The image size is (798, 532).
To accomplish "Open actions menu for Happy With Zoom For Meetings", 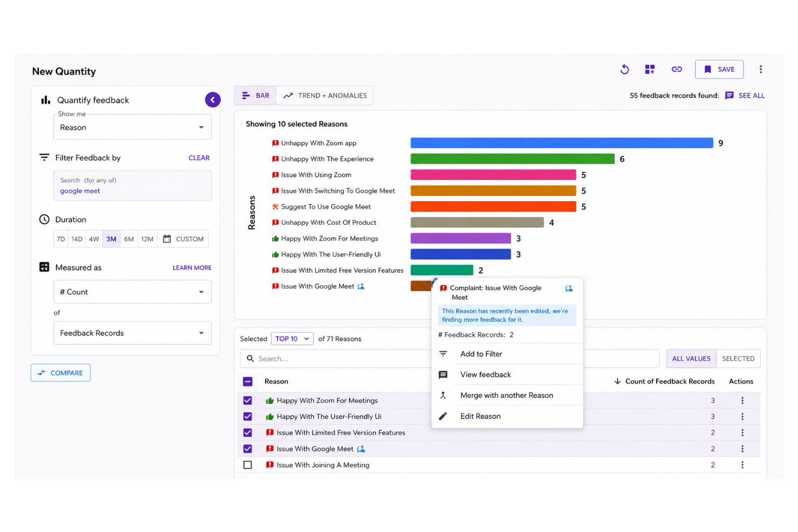I will click(742, 400).
